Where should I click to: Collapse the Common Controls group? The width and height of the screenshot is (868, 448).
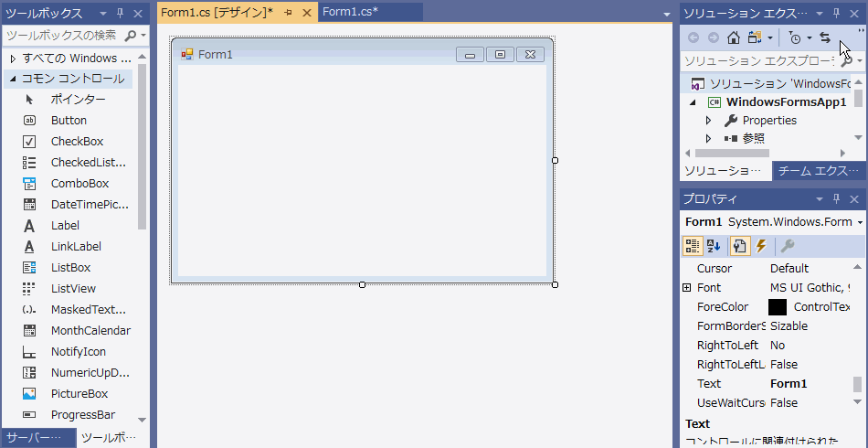click(14, 79)
